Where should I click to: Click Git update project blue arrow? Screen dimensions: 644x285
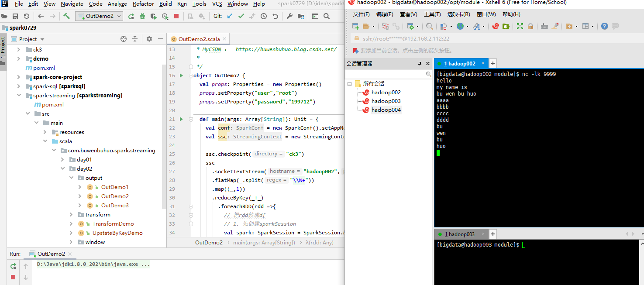[230, 16]
